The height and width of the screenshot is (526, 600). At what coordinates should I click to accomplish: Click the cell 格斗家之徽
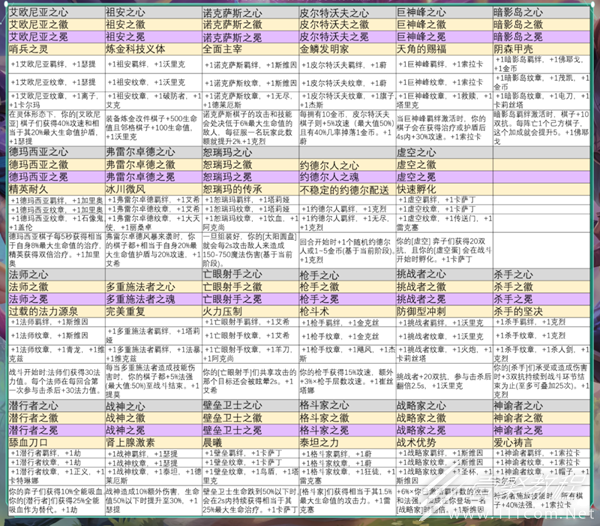[x=347, y=418]
